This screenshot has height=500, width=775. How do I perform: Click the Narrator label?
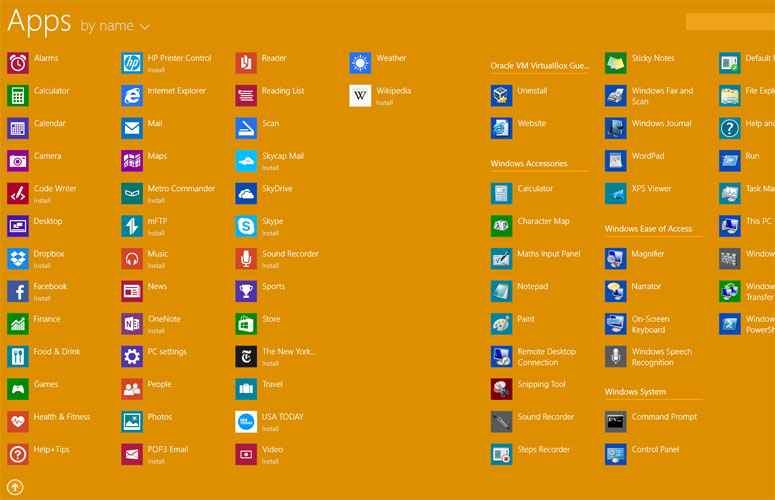(646, 287)
